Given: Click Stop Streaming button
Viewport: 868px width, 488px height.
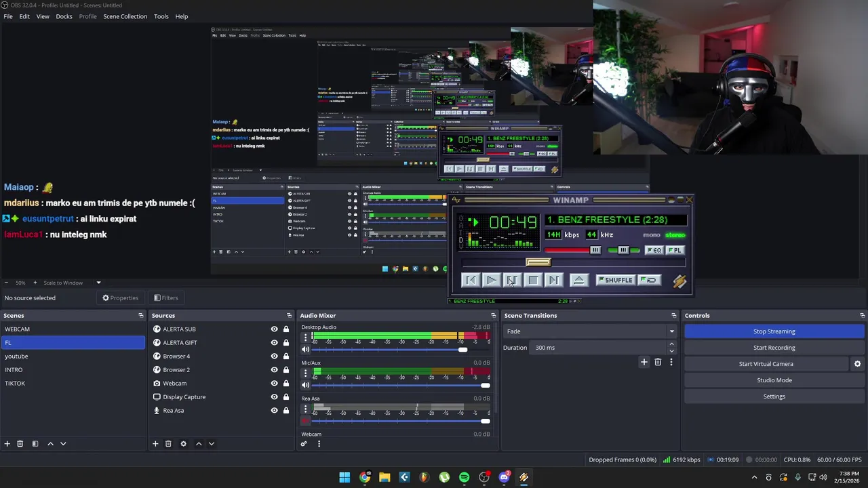Looking at the screenshot, I should point(774,331).
